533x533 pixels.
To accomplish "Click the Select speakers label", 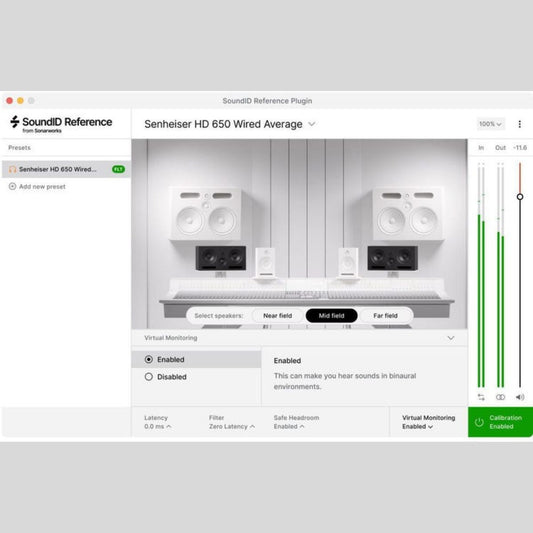I will (219, 315).
